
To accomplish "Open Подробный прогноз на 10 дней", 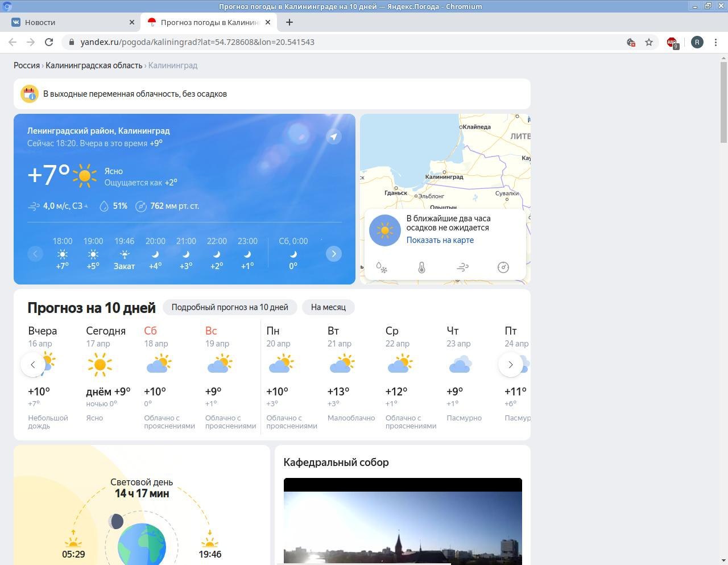I will pos(230,307).
